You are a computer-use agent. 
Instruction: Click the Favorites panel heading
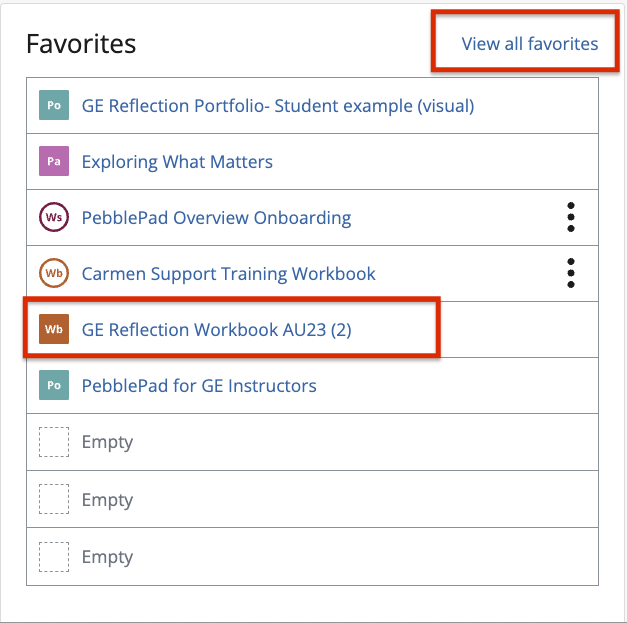pos(81,44)
